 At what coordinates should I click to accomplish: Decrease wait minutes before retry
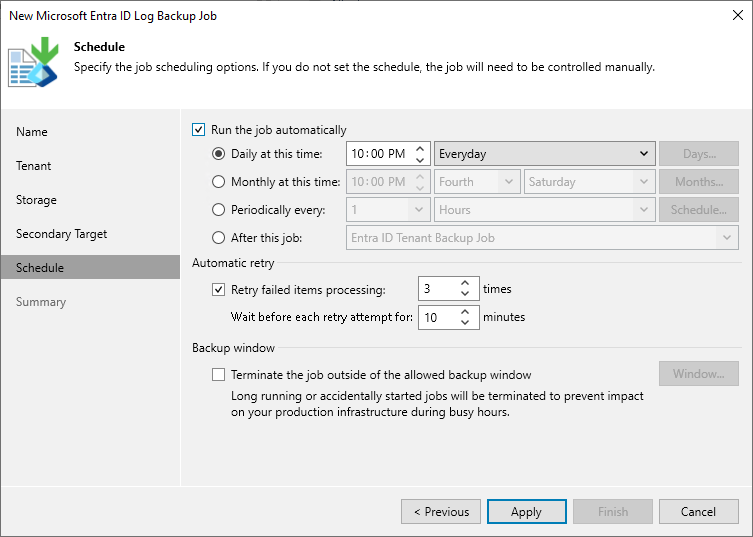click(x=465, y=322)
